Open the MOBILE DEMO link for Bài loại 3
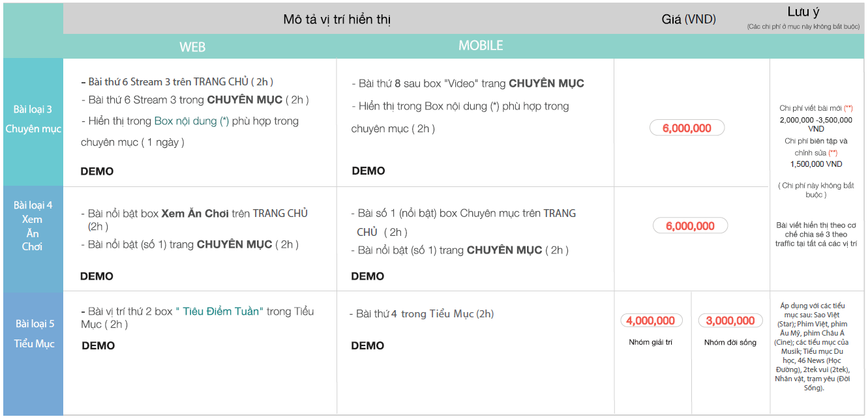 coord(368,171)
